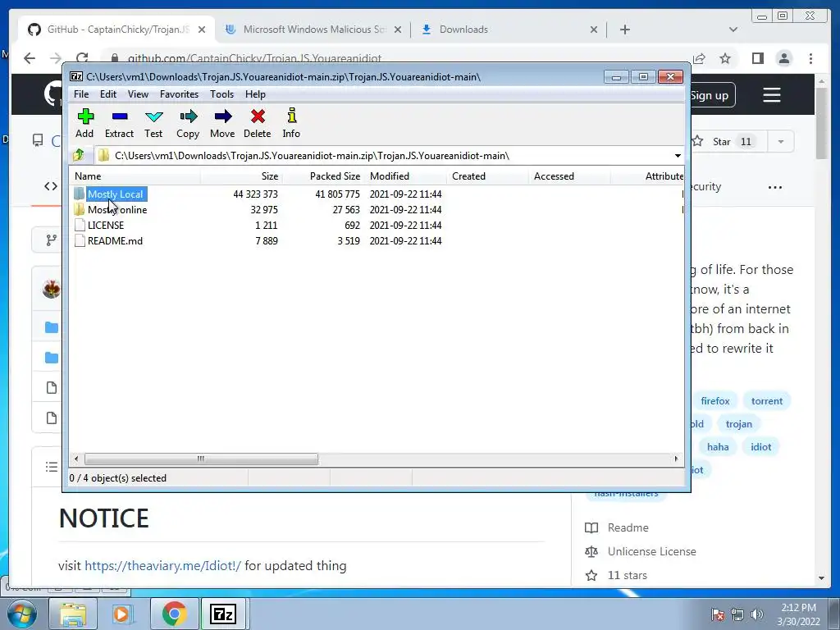Click the Move toolbar icon
Screen dimensions: 840x630
[x=222, y=123]
